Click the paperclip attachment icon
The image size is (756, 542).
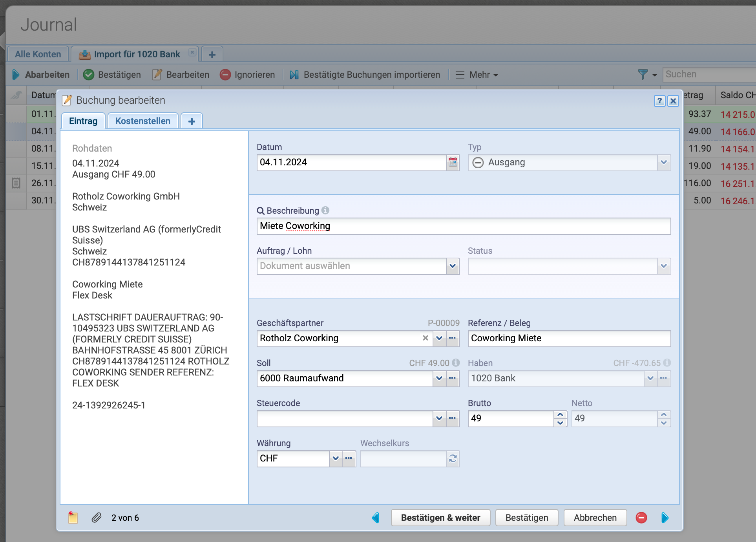97,518
